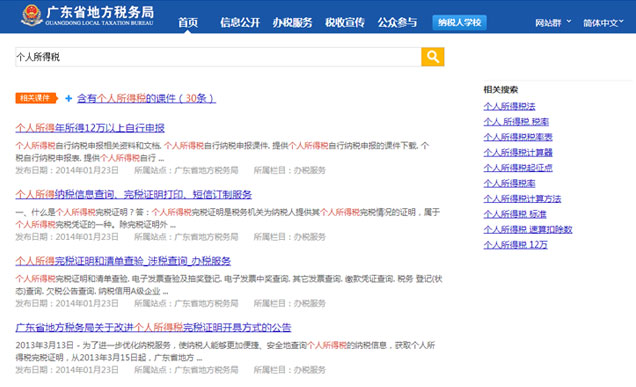Click related search 个人所得税 标准
Image resolution: width=636 pixels, height=387 pixels.
coord(515,214)
